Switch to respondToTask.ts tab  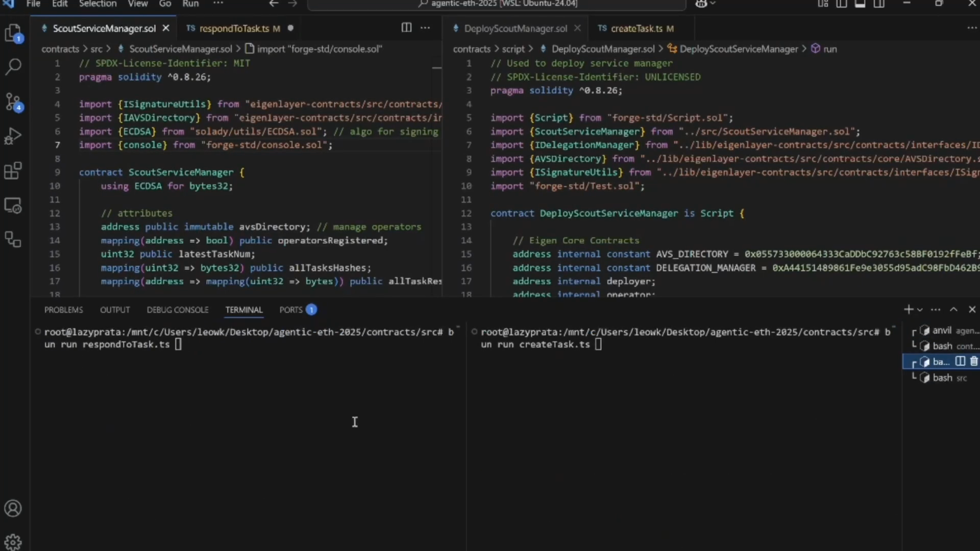click(234, 28)
